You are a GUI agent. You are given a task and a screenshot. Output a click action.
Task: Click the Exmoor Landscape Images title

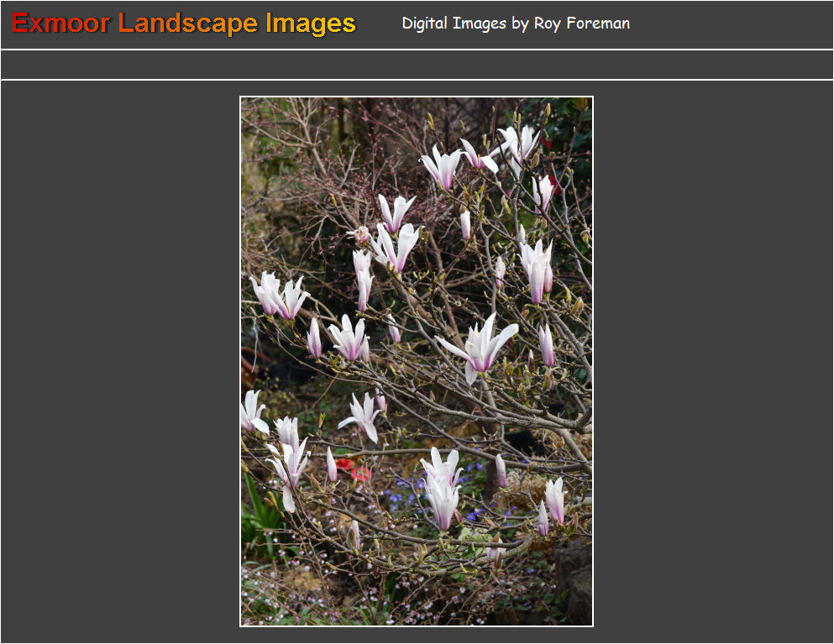pos(184,24)
